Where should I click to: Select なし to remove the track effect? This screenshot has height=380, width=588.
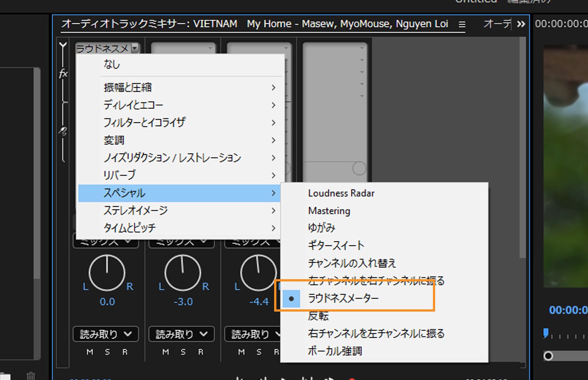(112, 64)
